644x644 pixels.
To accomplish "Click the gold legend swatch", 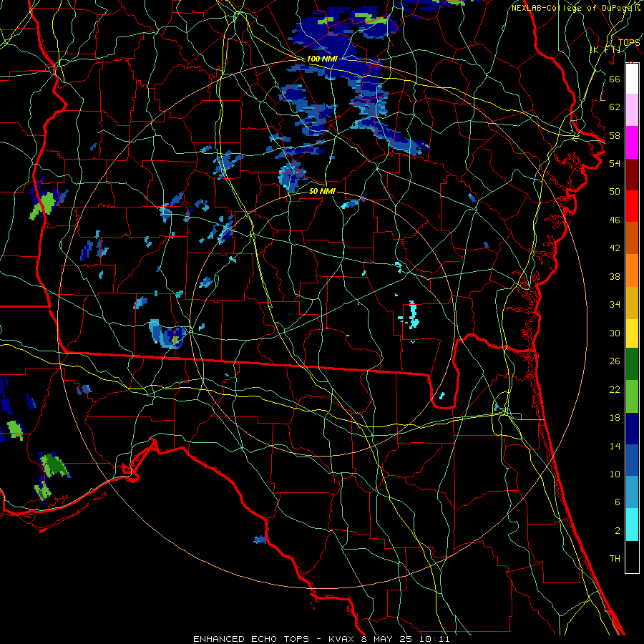I will pos(632,303).
